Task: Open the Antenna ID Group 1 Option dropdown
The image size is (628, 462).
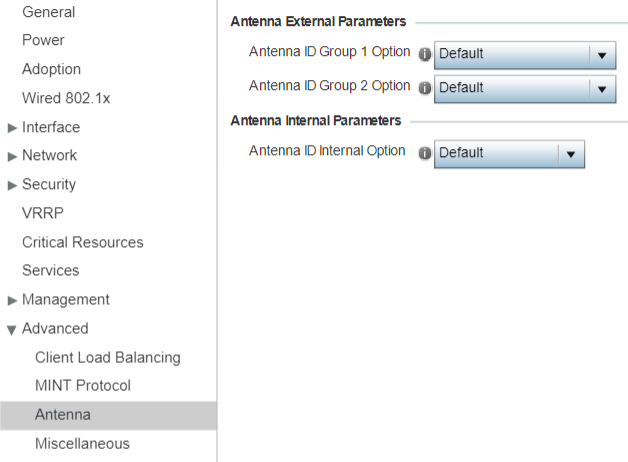Action: [x=525, y=55]
